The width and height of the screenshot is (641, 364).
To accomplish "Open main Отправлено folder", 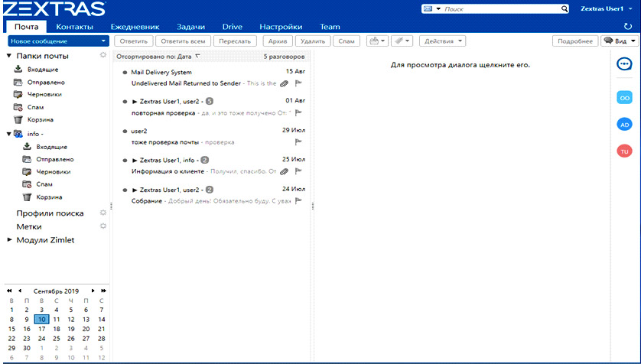I will pyautogui.click(x=46, y=82).
